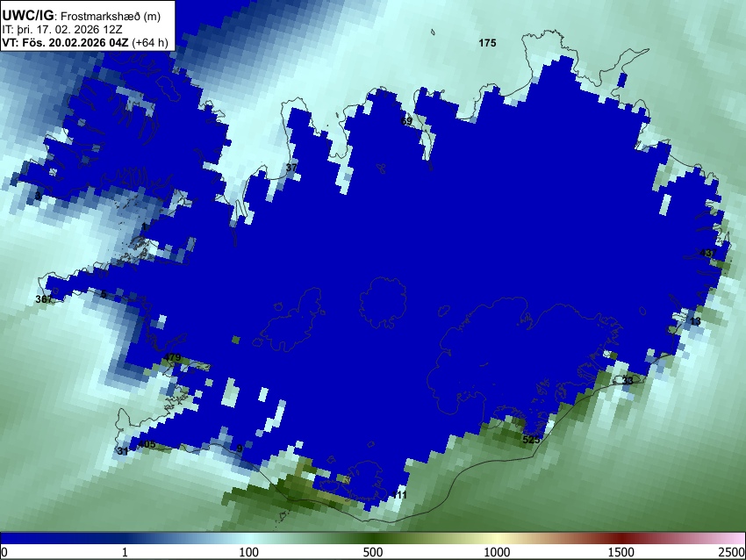Select the initial time line 'IT: þri. 17. 02. 2026 12Z'
This screenshot has height=560, width=746.
61,30
